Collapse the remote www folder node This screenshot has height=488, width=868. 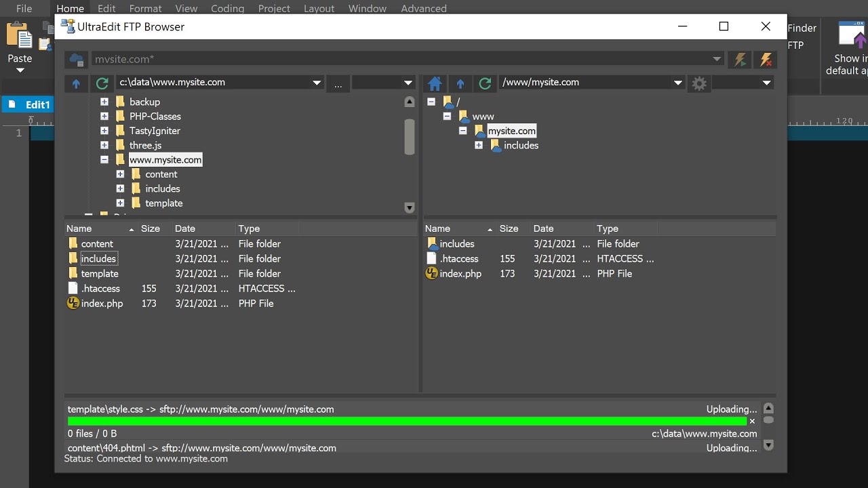coord(447,117)
